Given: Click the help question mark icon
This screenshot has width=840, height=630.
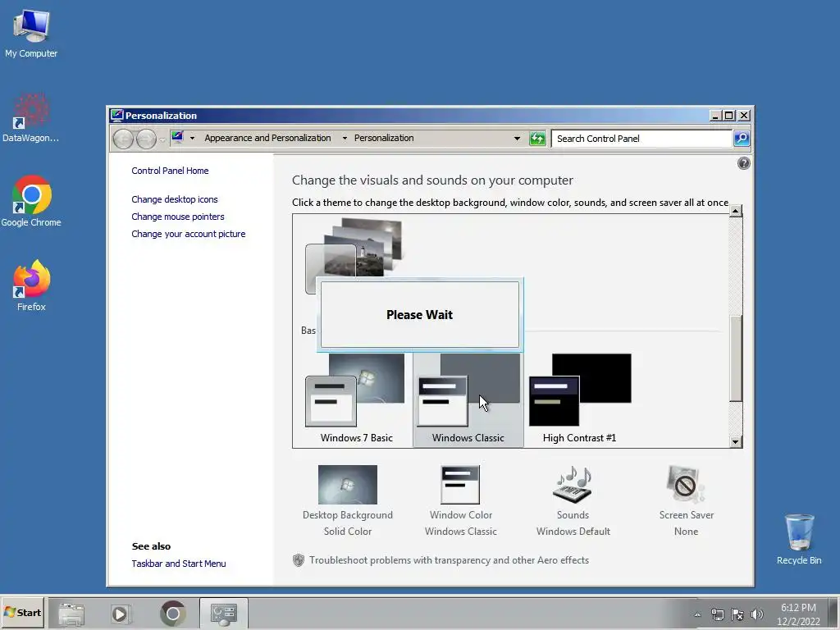Looking at the screenshot, I should (x=743, y=163).
